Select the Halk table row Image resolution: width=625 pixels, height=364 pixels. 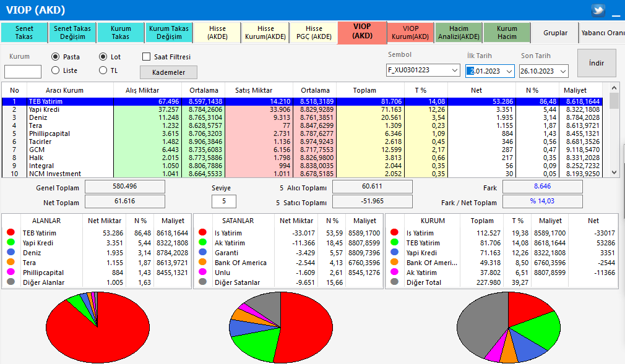click(302, 158)
